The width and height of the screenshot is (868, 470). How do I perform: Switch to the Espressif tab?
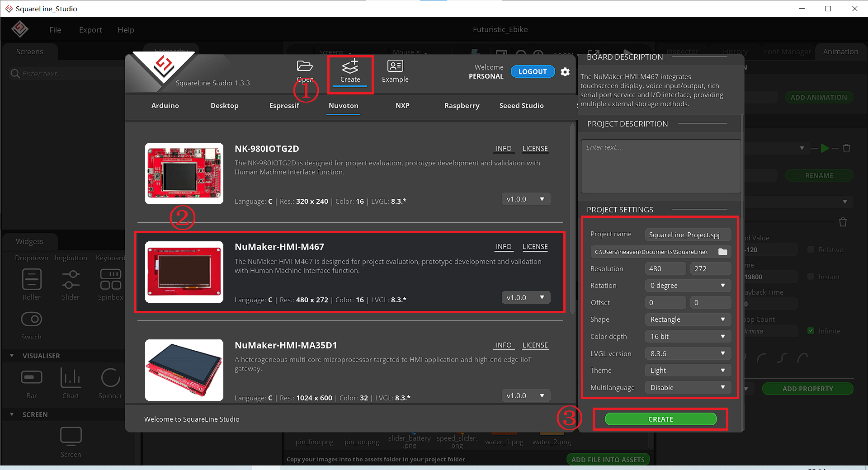click(284, 106)
